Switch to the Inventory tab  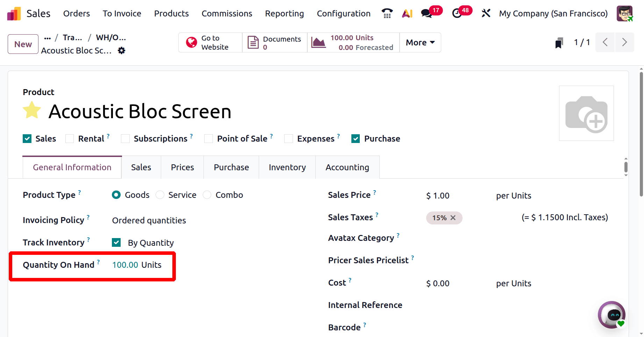pyautogui.click(x=287, y=167)
